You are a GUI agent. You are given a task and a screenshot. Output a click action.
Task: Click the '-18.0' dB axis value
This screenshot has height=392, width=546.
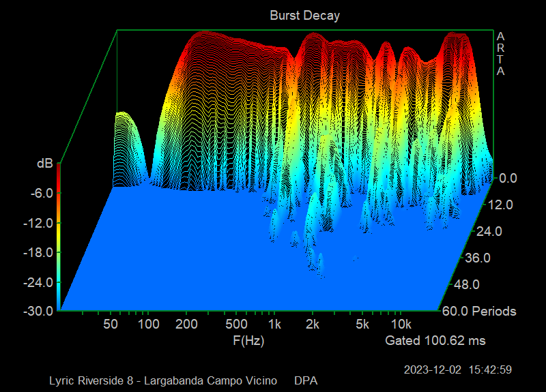click(38, 252)
